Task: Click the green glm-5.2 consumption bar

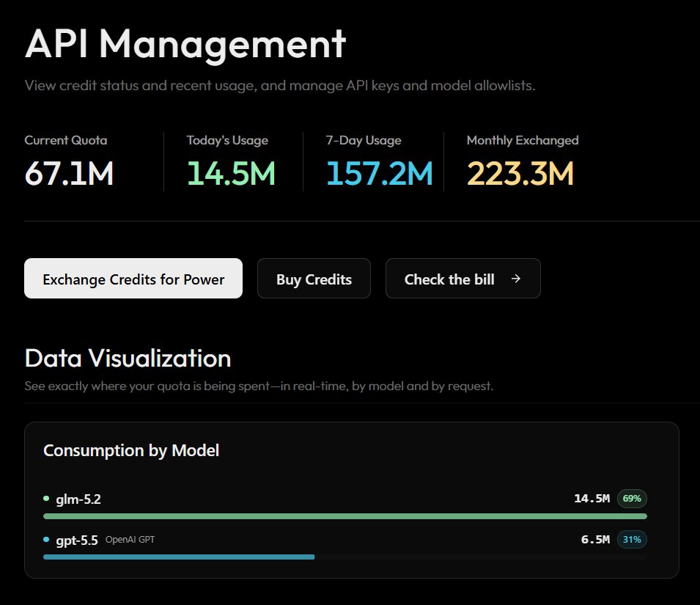Action: [345, 516]
